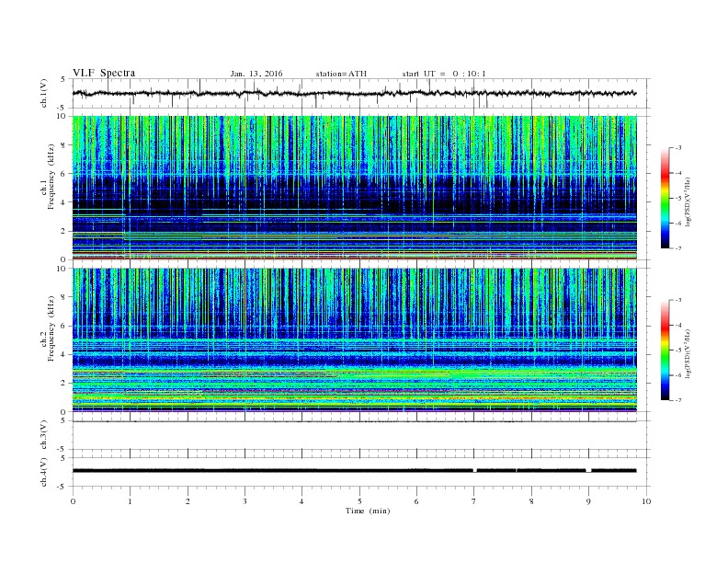Click time axis tick label "1"

(130, 501)
